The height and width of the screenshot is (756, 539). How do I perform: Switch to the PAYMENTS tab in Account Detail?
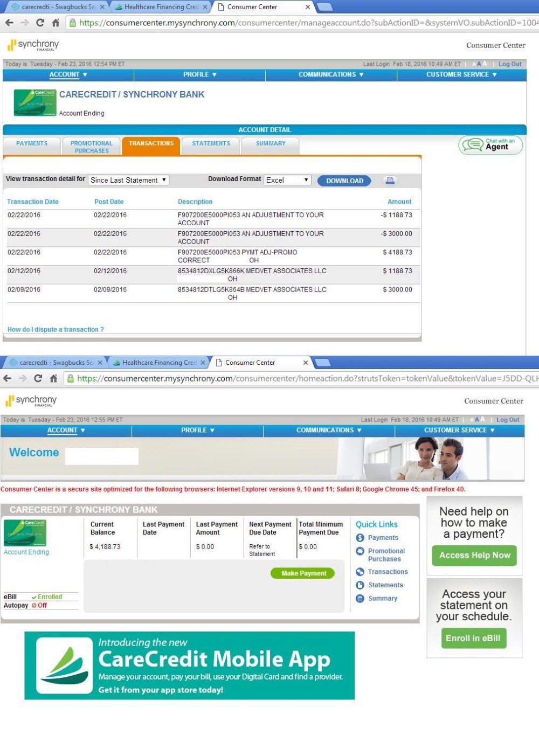click(32, 146)
